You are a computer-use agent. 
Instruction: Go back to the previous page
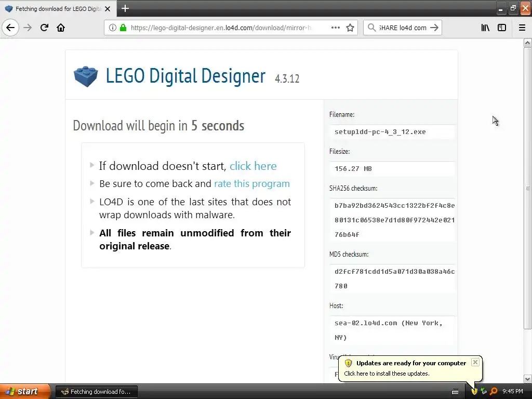10,28
